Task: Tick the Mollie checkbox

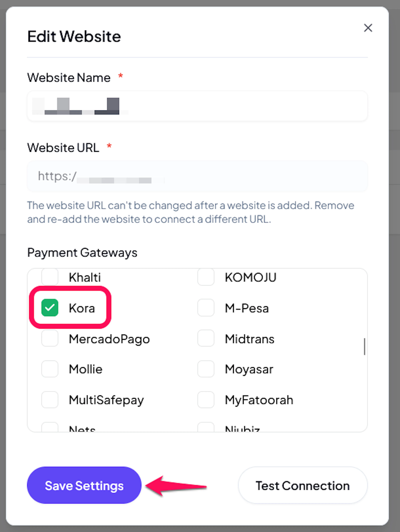Action: [x=50, y=369]
